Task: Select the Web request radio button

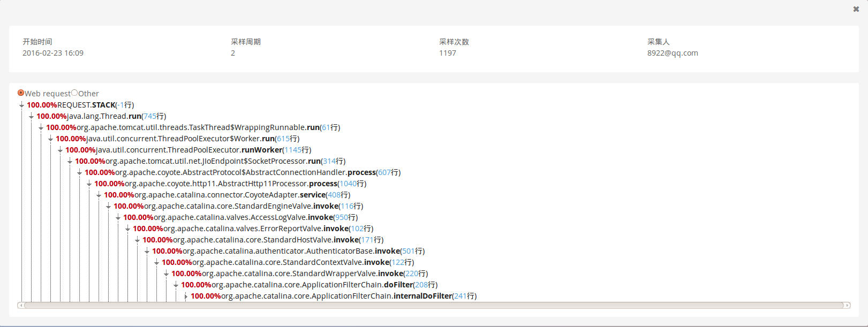Action: [21, 93]
